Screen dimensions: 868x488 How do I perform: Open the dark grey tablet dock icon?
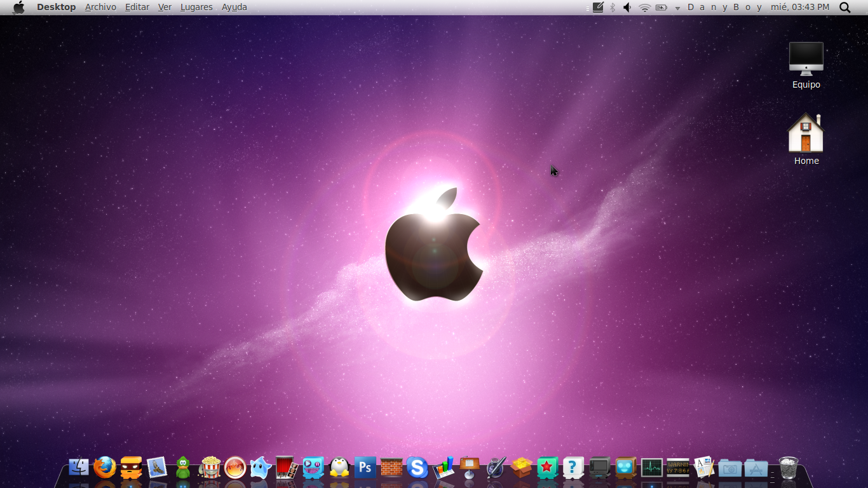click(600, 468)
